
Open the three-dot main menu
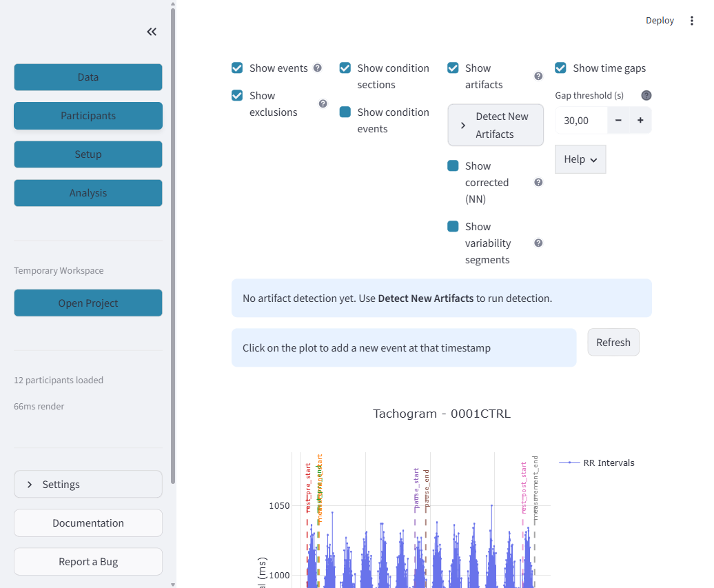tap(691, 21)
